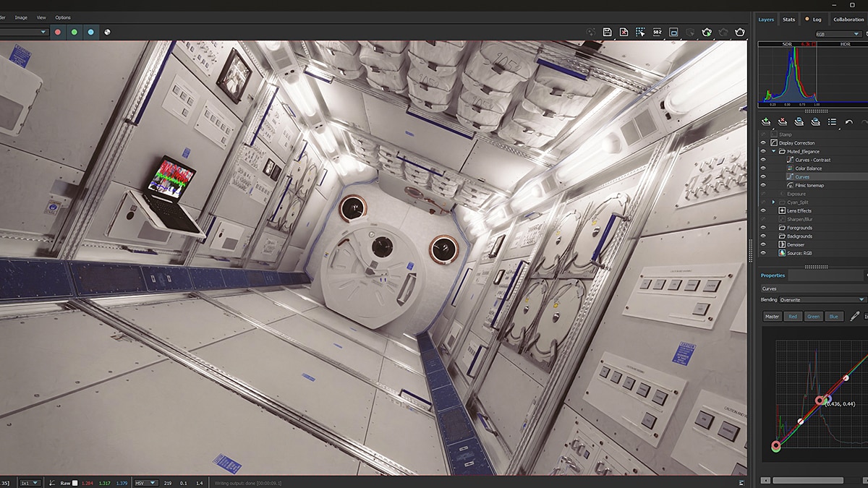The height and width of the screenshot is (488, 868).
Task: Select the Filmic tonemap layer
Action: tap(809, 185)
